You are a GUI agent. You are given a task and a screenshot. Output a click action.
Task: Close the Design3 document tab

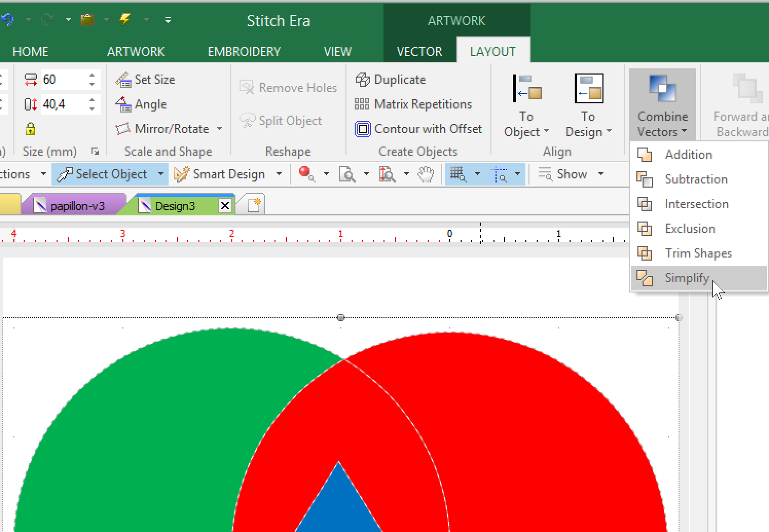pyautogui.click(x=225, y=206)
